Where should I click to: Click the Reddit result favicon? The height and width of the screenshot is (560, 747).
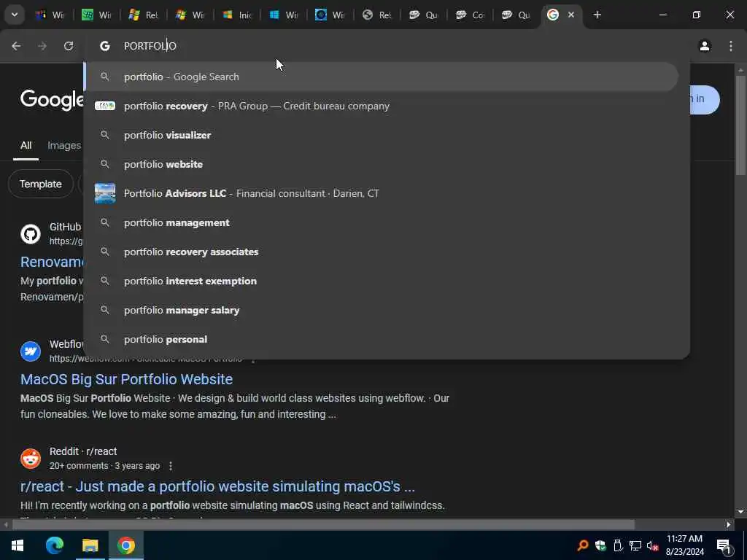(x=31, y=459)
